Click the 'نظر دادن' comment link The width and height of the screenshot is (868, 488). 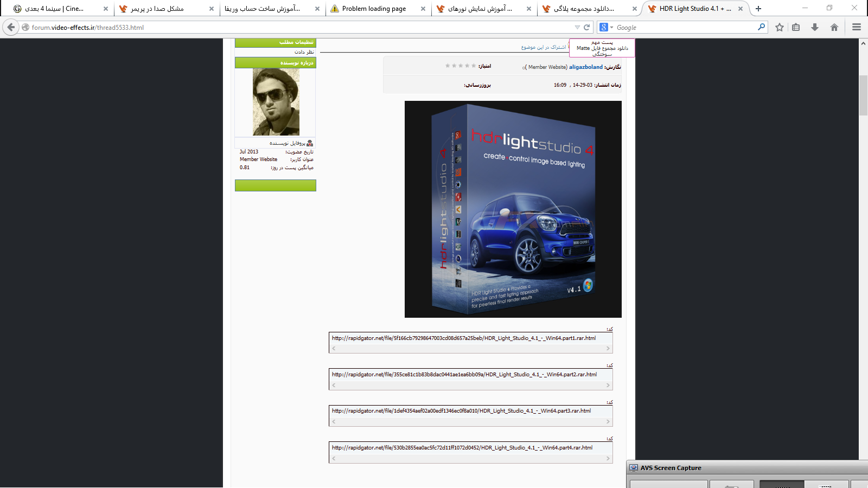click(x=304, y=52)
